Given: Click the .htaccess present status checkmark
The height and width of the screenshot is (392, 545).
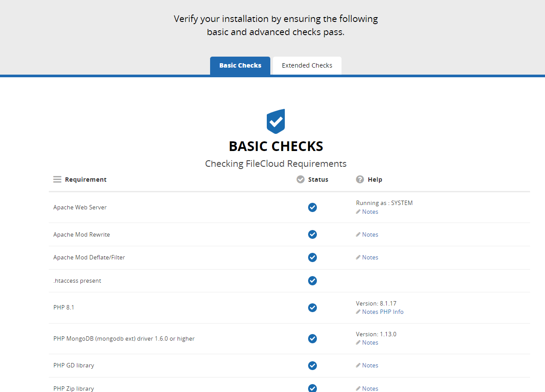Looking at the screenshot, I should coord(312,281).
